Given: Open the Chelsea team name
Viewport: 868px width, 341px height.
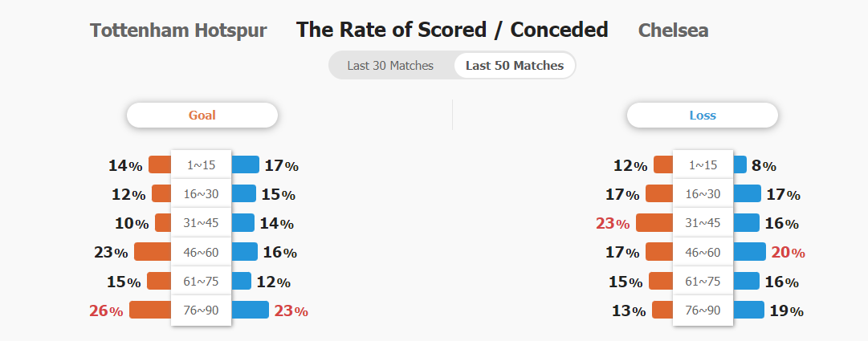Looking at the screenshot, I should click(x=673, y=30).
